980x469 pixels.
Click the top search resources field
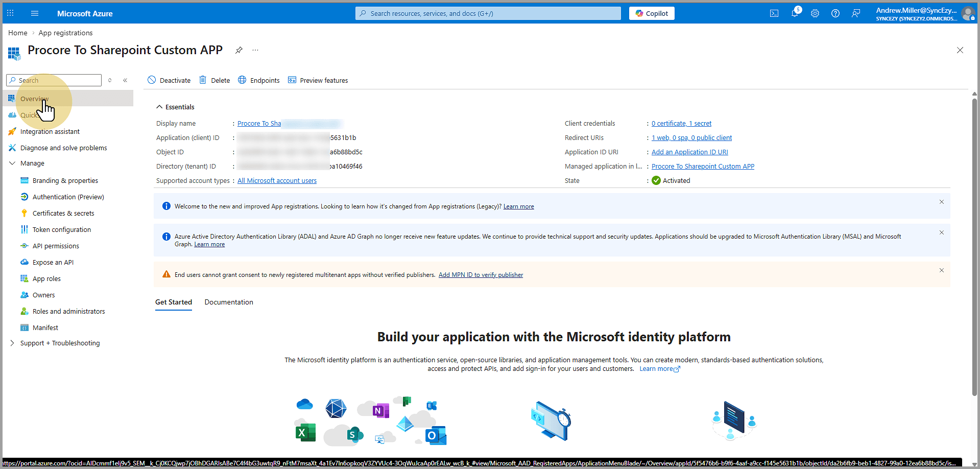click(488, 13)
